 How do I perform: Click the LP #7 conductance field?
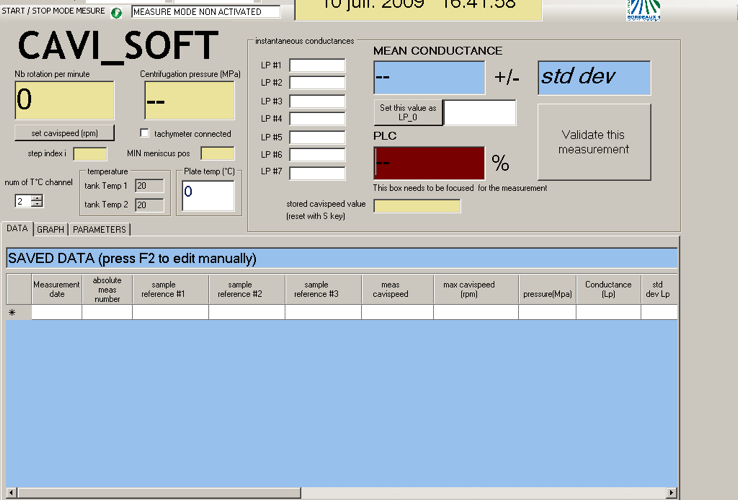click(x=317, y=173)
